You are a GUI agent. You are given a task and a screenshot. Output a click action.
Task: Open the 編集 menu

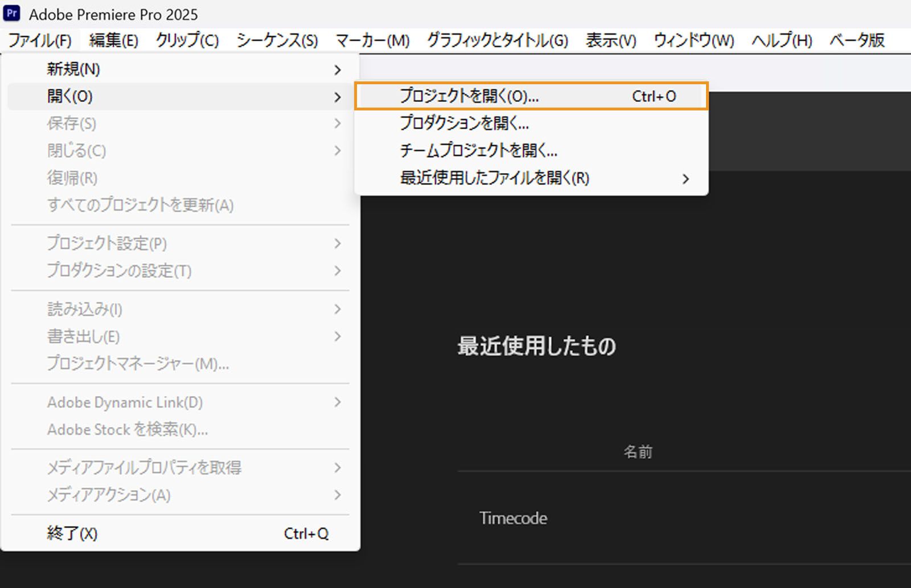113,40
